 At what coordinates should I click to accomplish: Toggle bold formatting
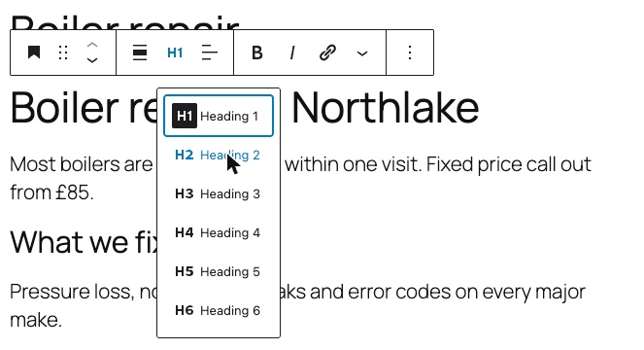pos(257,52)
